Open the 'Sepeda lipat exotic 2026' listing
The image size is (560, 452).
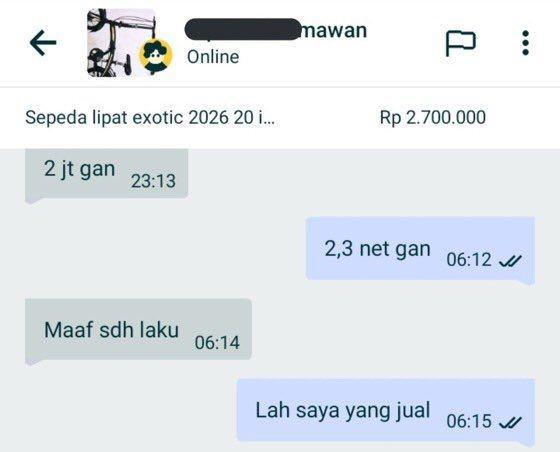(x=150, y=117)
